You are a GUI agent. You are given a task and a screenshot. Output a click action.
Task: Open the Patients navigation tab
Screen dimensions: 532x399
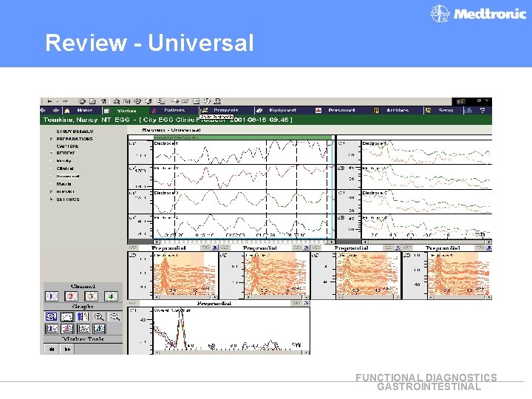pyautogui.click(x=174, y=110)
